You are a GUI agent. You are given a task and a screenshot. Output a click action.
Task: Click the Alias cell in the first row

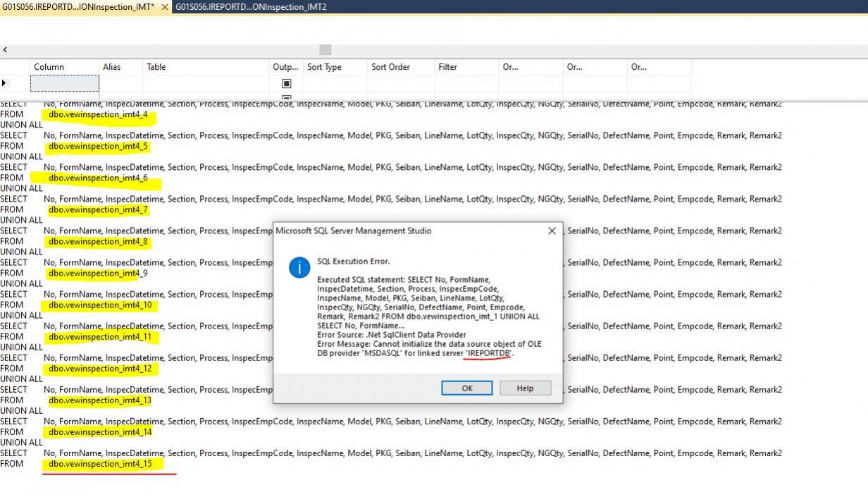[120, 83]
